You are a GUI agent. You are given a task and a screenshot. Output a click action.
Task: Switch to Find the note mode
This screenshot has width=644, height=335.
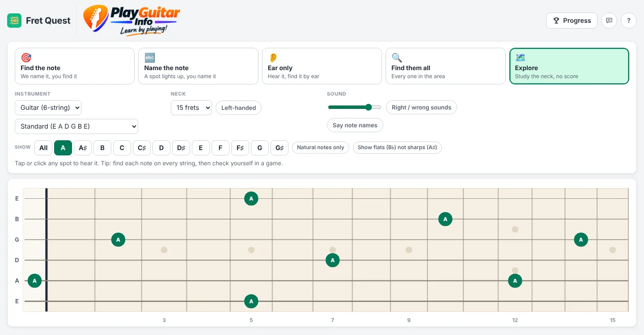pyautogui.click(x=75, y=66)
